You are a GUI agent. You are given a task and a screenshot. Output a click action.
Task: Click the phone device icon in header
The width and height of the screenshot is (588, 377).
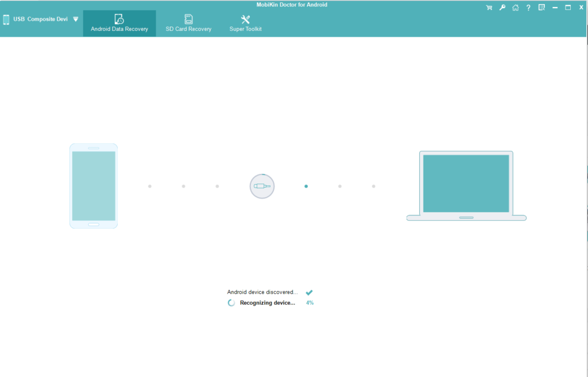pyautogui.click(x=6, y=20)
